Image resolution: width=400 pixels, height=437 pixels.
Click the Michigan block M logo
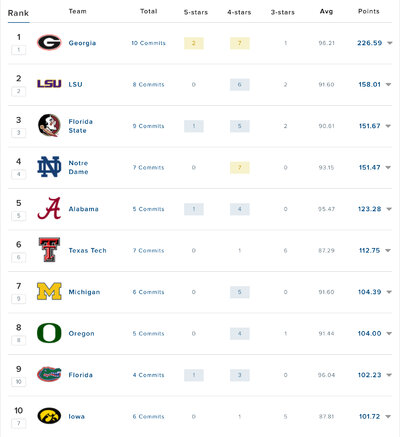(x=49, y=292)
